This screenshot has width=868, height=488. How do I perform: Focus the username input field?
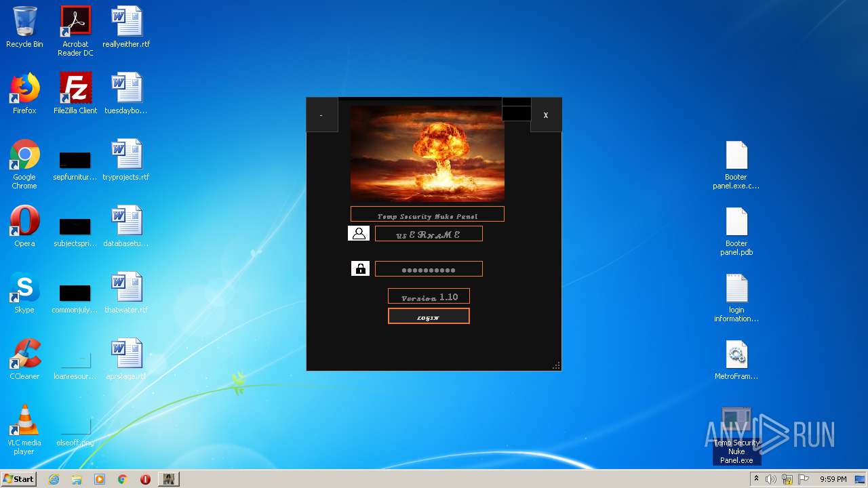[429, 234]
